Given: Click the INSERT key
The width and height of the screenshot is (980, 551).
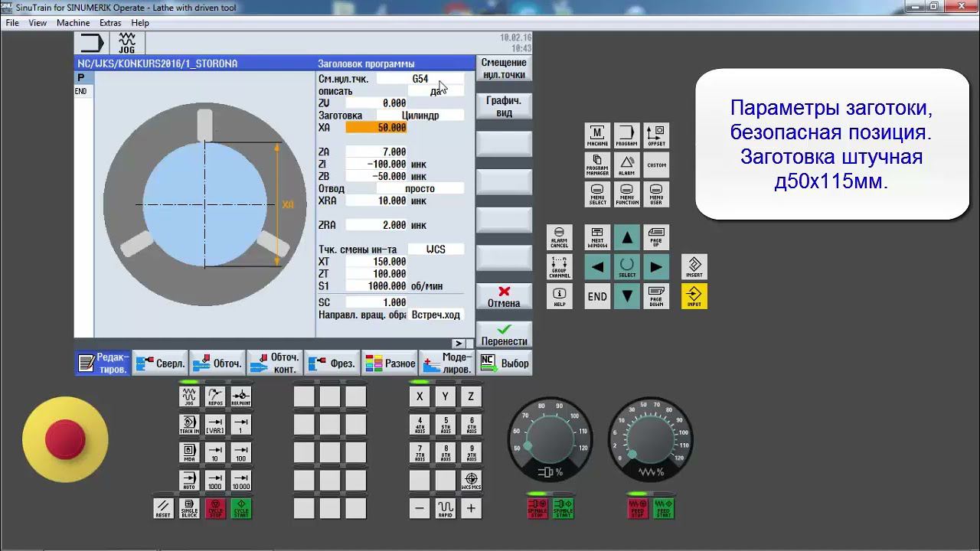Looking at the screenshot, I should [x=694, y=267].
